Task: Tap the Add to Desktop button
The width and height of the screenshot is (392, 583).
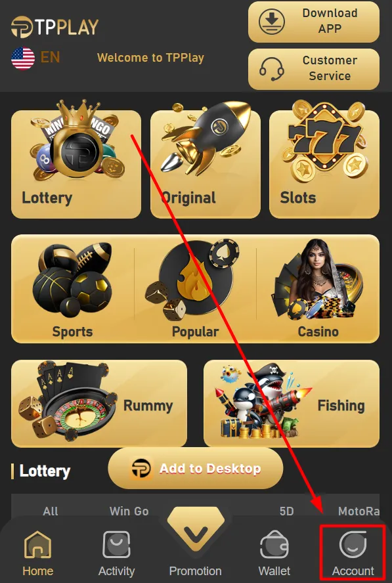Action: (195, 468)
